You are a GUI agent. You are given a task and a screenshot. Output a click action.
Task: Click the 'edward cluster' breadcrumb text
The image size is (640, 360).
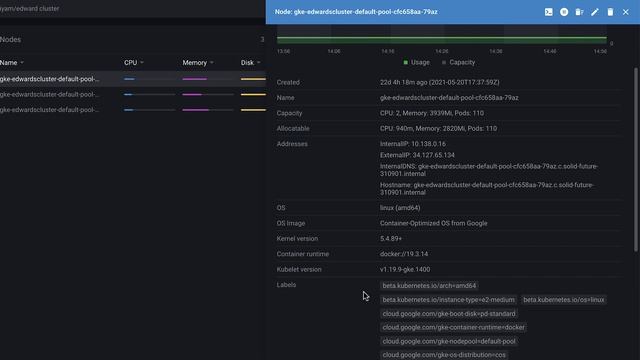tap(38, 8)
